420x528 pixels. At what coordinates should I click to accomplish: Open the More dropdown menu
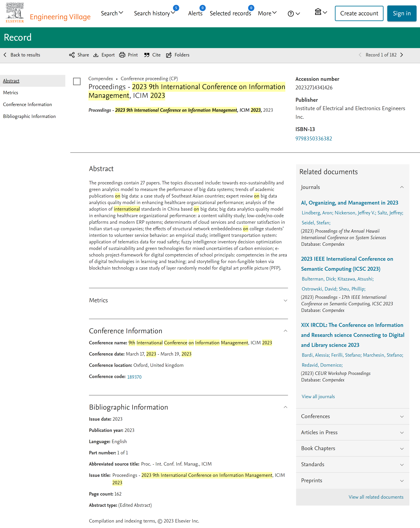tap(267, 13)
